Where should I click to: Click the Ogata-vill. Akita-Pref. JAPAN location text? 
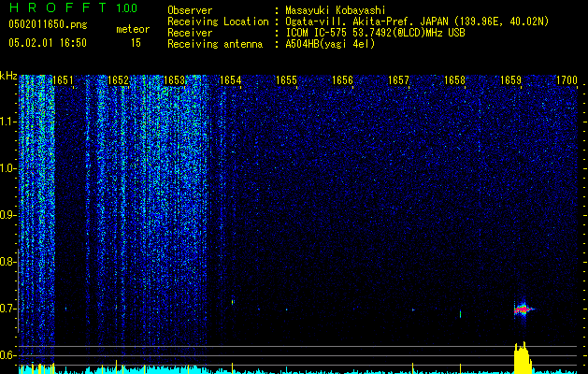(x=416, y=22)
